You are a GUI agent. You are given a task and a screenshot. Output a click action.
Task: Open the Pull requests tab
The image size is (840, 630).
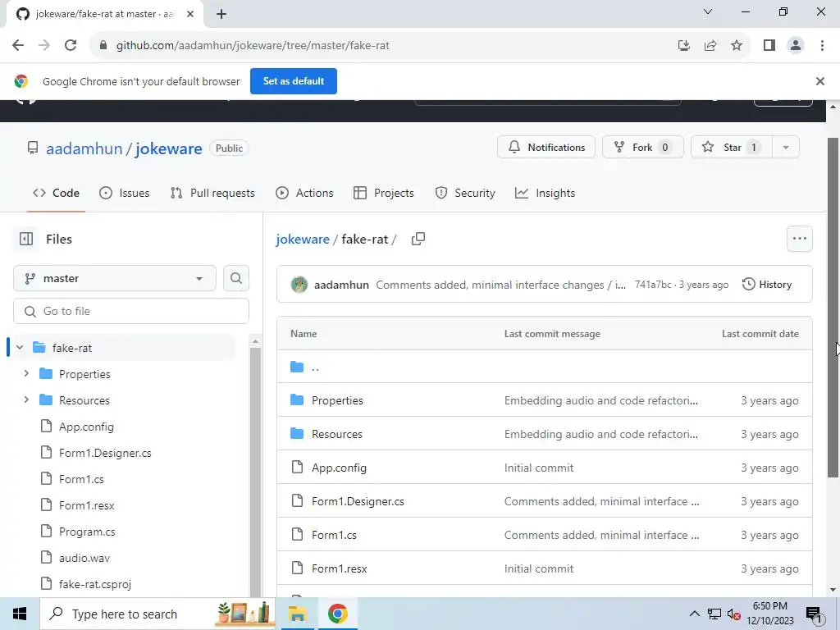click(x=212, y=193)
